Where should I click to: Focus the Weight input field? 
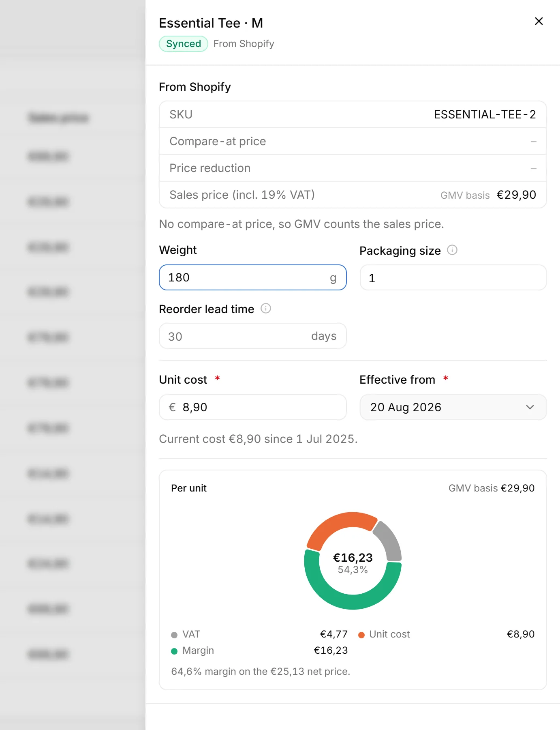pyautogui.click(x=252, y=277)
